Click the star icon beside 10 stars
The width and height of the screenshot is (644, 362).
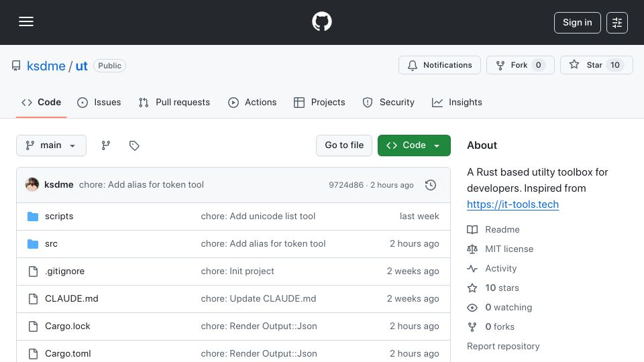click(x=472, y=288)
